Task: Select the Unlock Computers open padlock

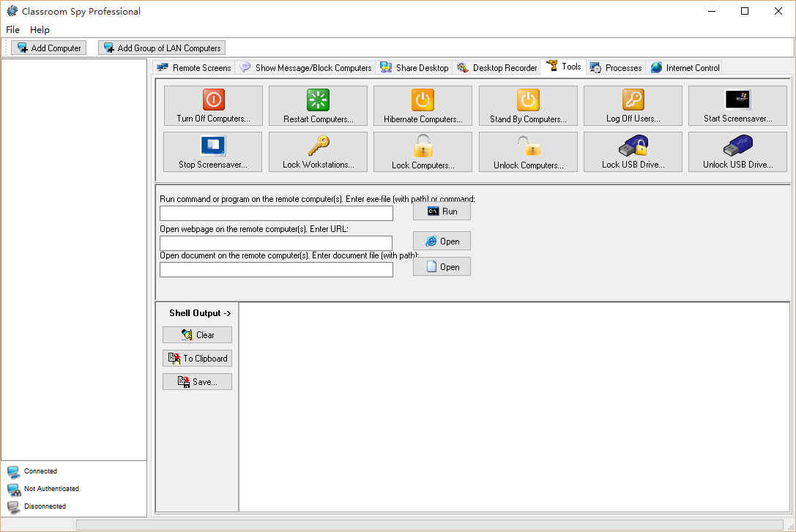Action: pyautogui.click(x=528, y=146)
